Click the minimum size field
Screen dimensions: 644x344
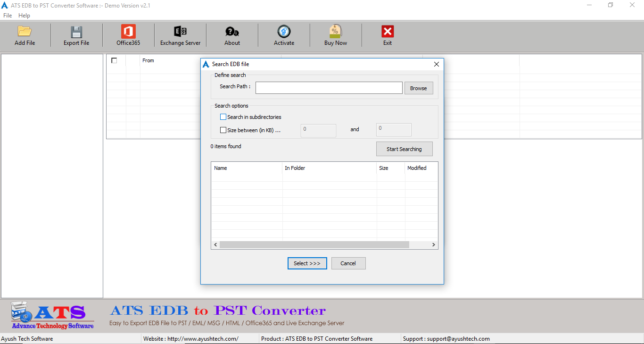318,130
